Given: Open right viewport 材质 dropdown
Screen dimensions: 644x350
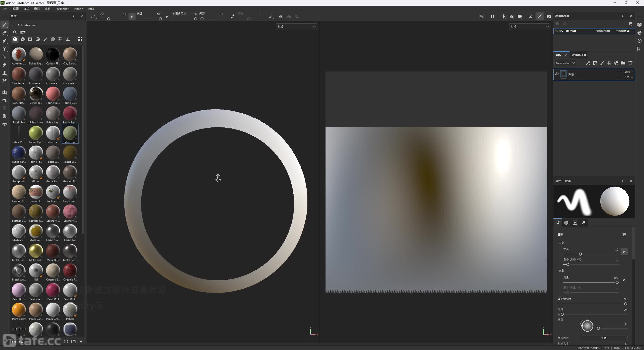Looking at the screenshot, I should [x=530, y=26].
